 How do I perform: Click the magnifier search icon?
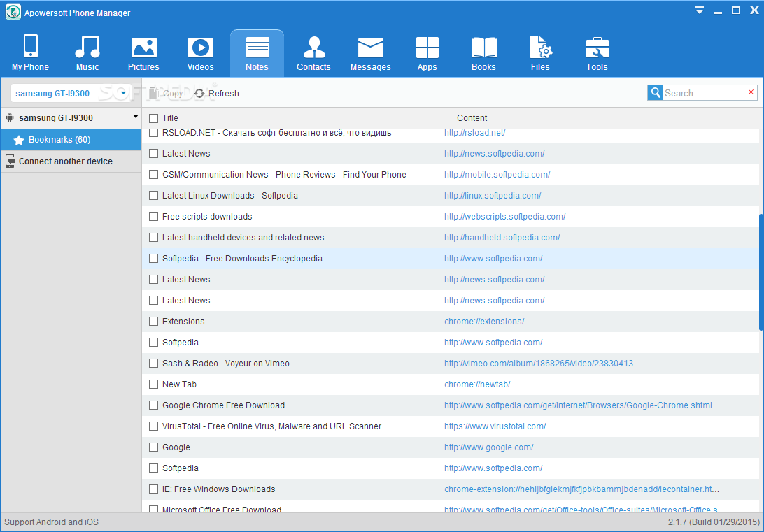click(656, 92)
